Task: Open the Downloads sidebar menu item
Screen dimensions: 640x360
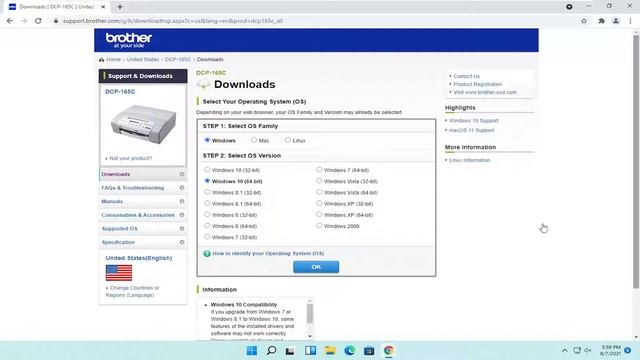Action: (143, 174)
